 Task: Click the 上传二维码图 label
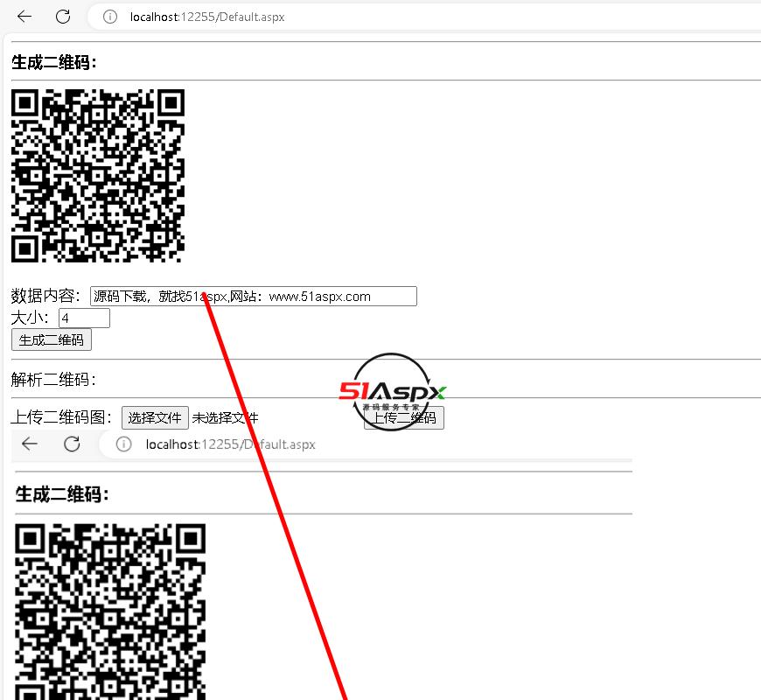coord(61,417)
